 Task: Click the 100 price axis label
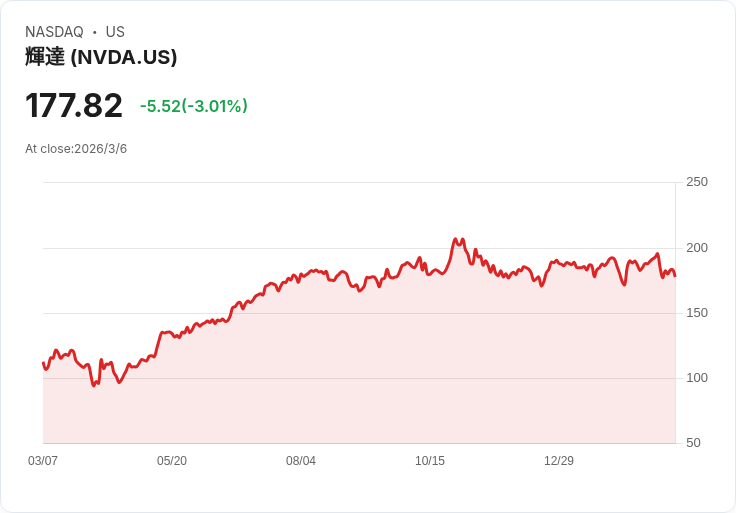coord(697,378)
